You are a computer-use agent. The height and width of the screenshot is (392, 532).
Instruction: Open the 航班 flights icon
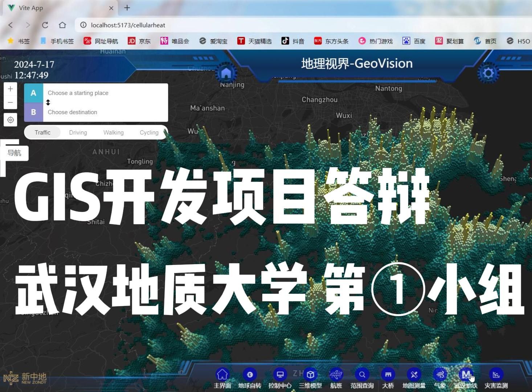pos(336,374)
